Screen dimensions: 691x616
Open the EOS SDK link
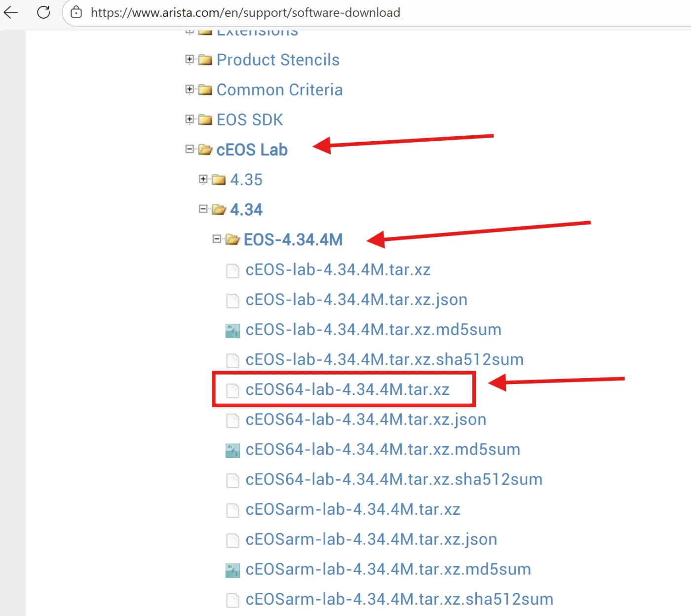point(249,119)
